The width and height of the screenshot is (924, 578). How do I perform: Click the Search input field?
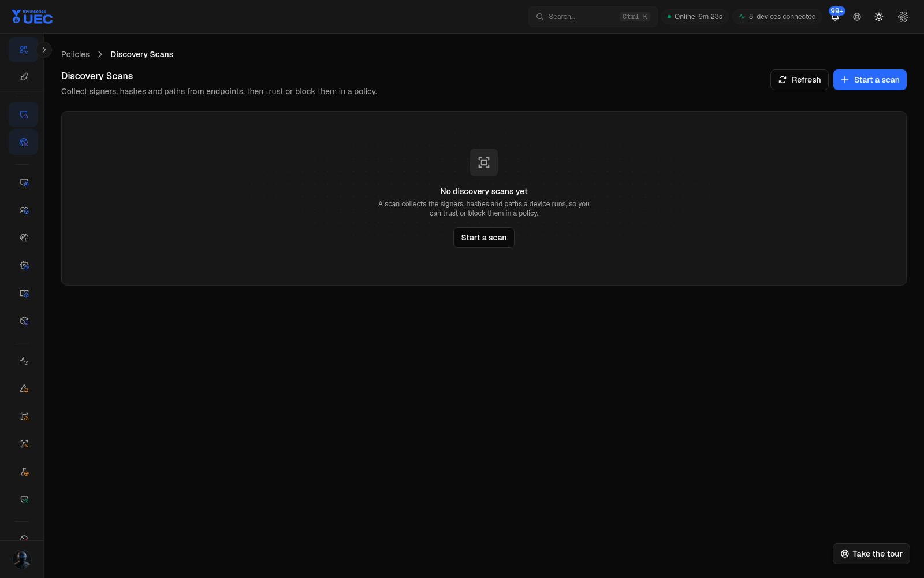tap(593, 17)
